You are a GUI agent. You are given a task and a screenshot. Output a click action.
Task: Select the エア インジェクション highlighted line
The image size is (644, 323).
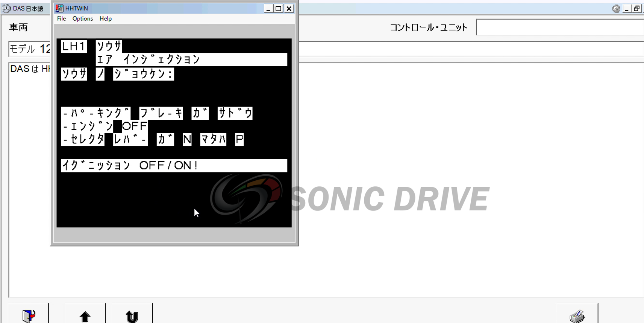click(191, 59)
